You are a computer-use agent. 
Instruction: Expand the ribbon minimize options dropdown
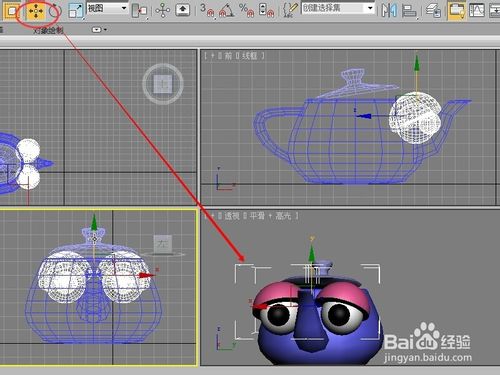(x=99, y=30)
